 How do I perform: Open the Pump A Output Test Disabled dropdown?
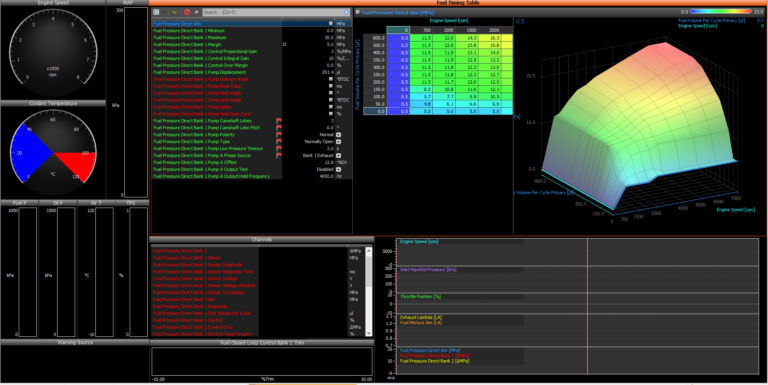click(338, 169)
